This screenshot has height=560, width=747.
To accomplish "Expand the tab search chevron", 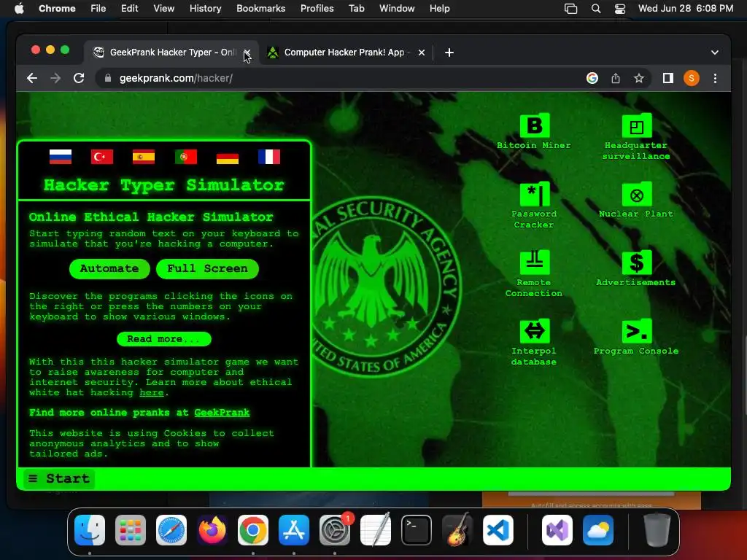I will pos(715,52).
